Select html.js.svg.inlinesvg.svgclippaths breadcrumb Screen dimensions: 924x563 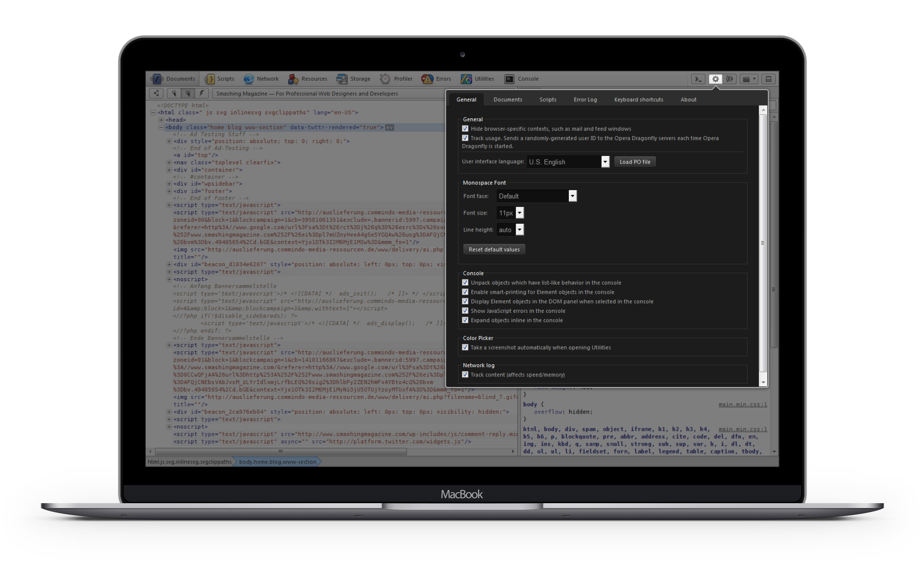tap(190, 462)
